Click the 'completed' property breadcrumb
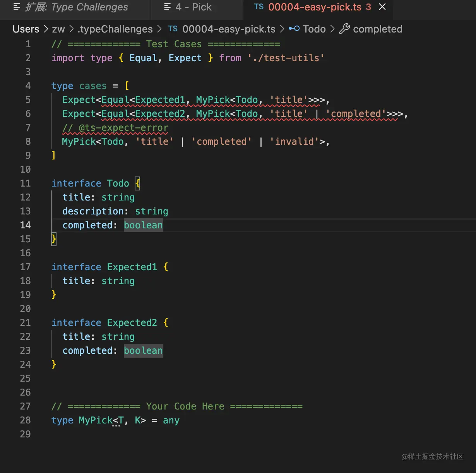Screen dimensions: 476x473 [x=378, y=29]
